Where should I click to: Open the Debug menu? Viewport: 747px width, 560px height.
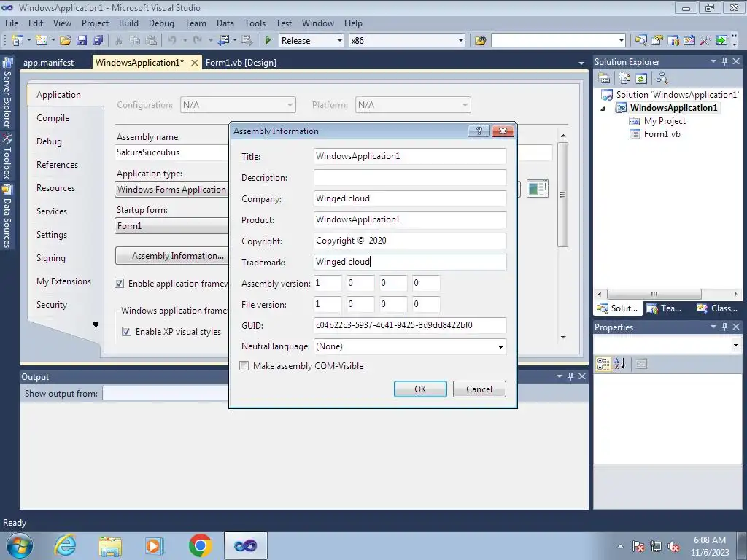pyautogui.click(x=161, y=23)
